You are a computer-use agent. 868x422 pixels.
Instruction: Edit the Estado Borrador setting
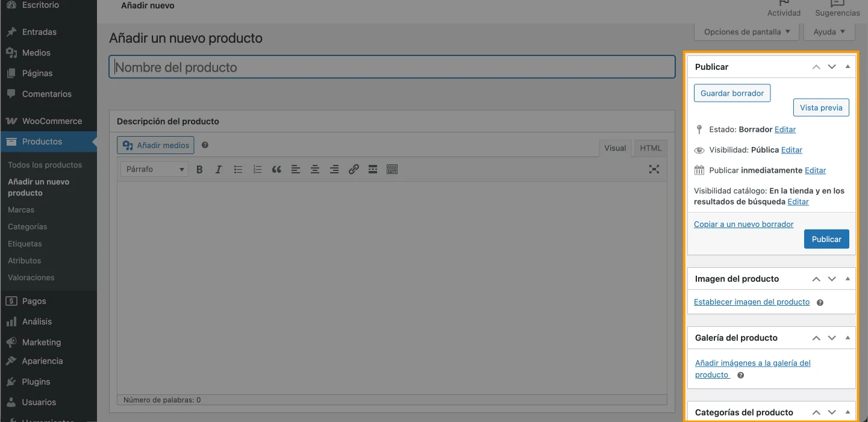tap(785, 129)
